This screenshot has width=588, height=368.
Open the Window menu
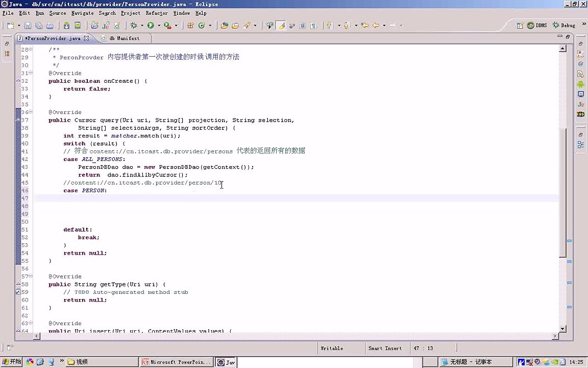pos(182,13)
